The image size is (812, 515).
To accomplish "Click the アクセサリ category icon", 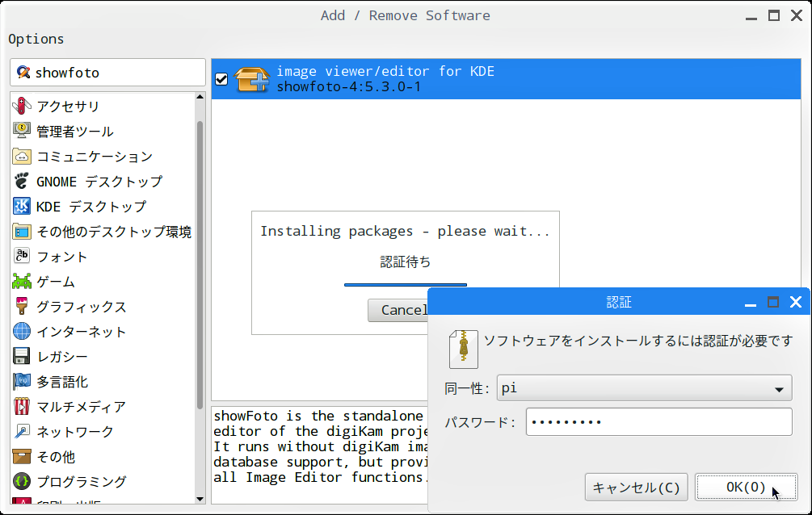I will coord(21,106).
